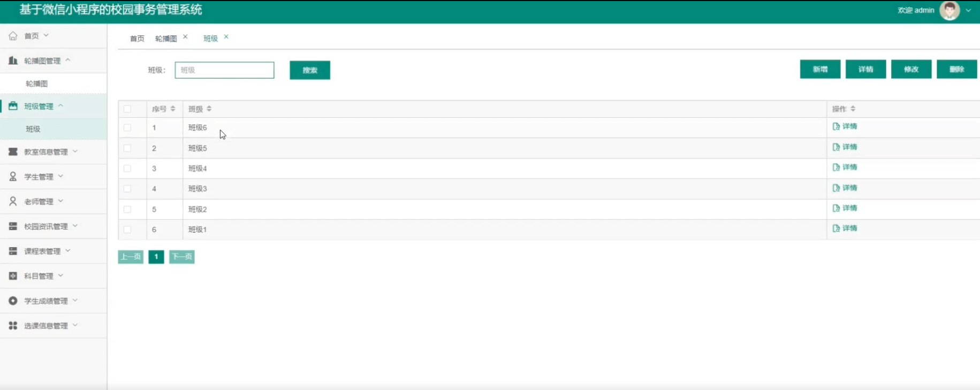Click detail document icon for 班级2
This screenshot has height=390, width=980.
(x=836, y=208)
